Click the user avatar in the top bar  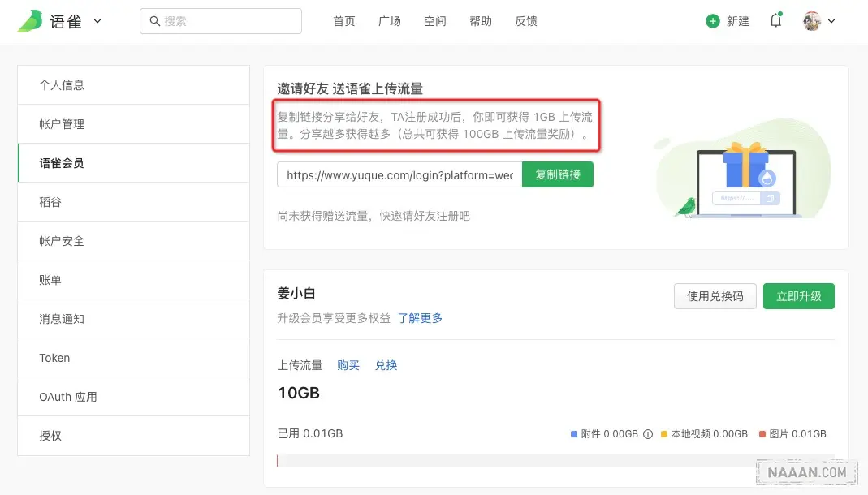coord(810,20)
